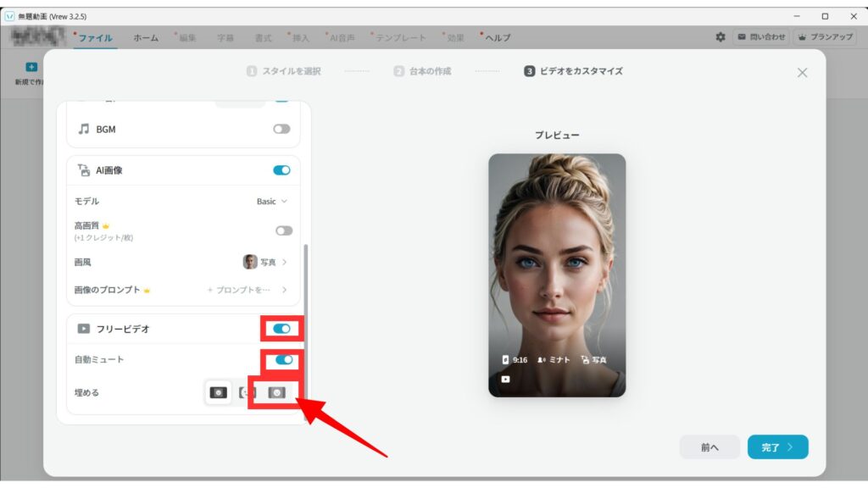This screenshot has height=488, width=868.
Task: Click the フリービデオ play icon
Action: point(83,329)
